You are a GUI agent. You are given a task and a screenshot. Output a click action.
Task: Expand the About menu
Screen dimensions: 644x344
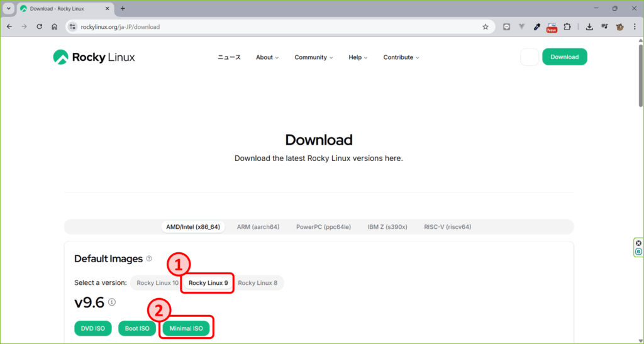point(267,57)
